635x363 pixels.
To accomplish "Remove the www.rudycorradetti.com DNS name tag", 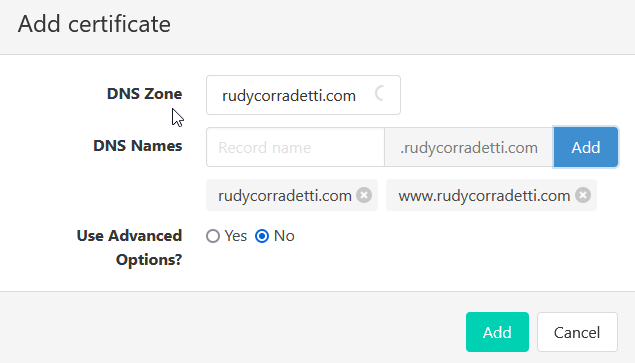I will click(x=583, y=195).
